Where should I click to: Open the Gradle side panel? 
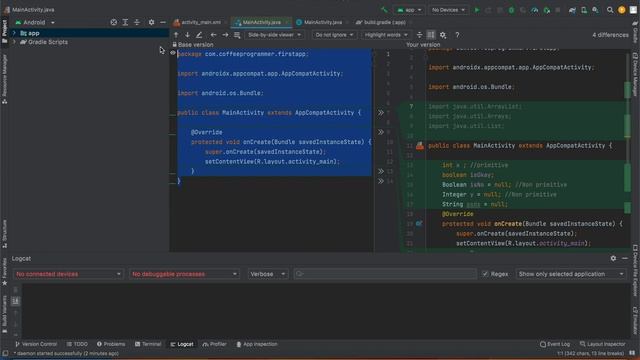[x=636, y=32]
